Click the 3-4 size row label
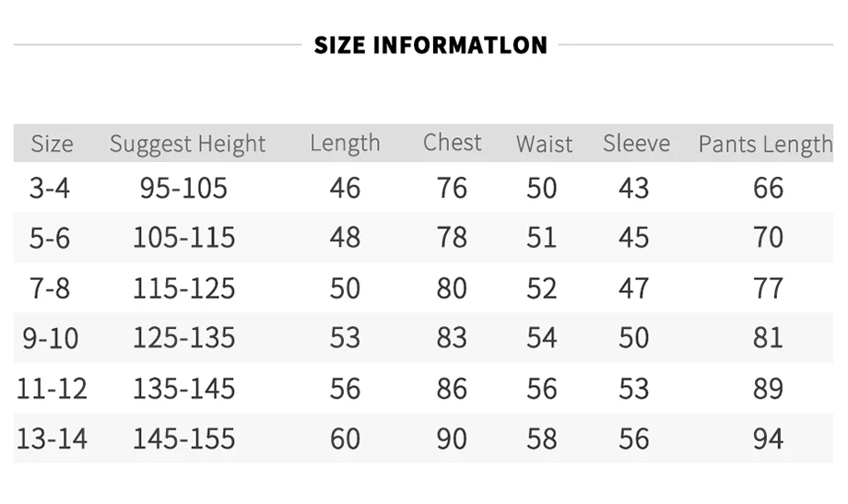848x504 pixels. [49, 188]
